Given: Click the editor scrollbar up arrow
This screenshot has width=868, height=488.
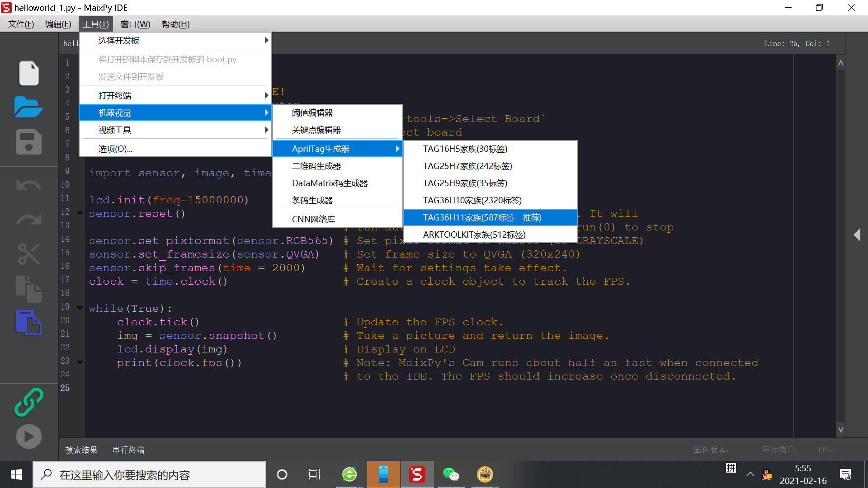Looking at the screenshot, I should 840,63.
